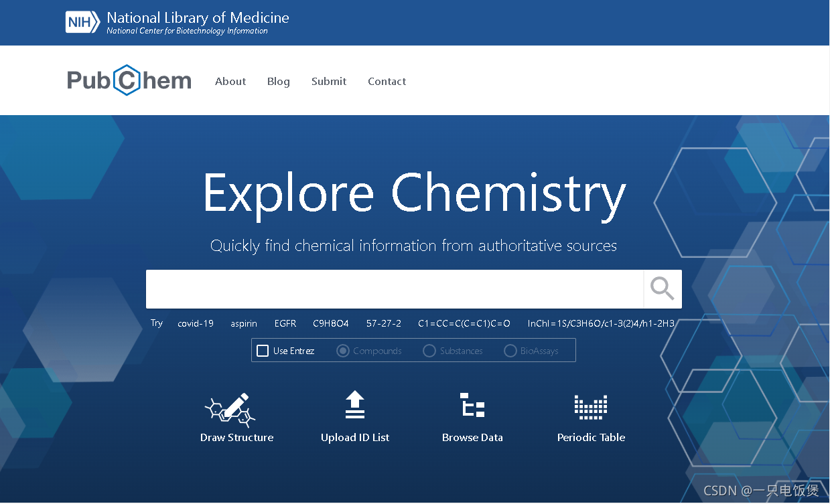The height and width of the screenshot is (504, 830).
Task: Try the C1=CC=C(C=C1)C=O SMILES example
Action: (x=464, y=323)
